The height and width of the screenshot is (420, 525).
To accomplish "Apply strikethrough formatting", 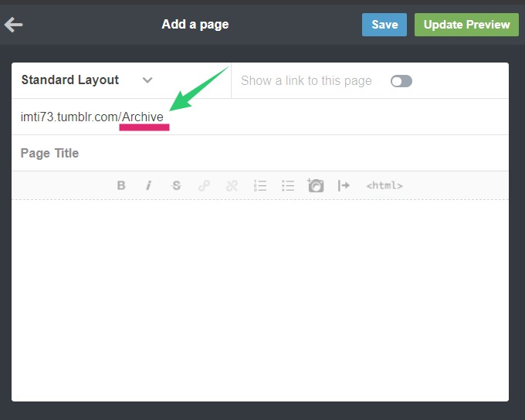I will point(177,185).
